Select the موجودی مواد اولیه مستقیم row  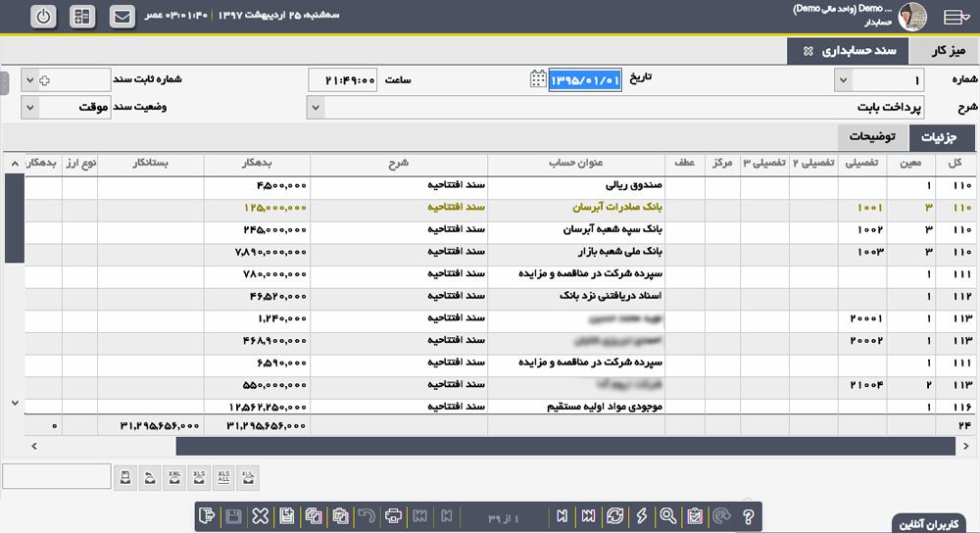click(500, 407)
